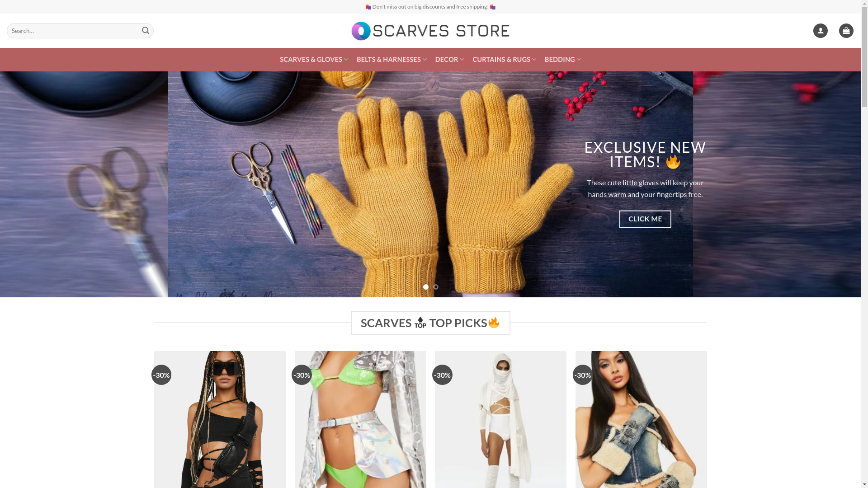Open the black crop top product thumbnail
Image resolution: width=868 pixels, height=488 pixels.
220,419
